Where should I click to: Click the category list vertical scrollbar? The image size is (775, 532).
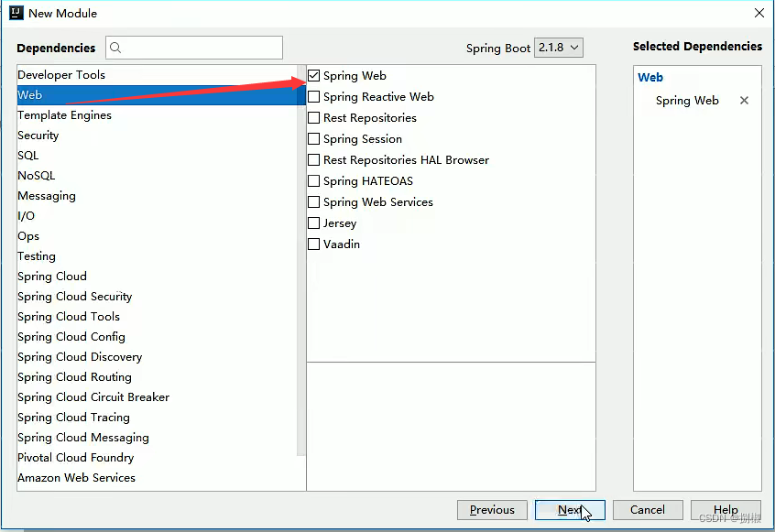click(301, 260)
